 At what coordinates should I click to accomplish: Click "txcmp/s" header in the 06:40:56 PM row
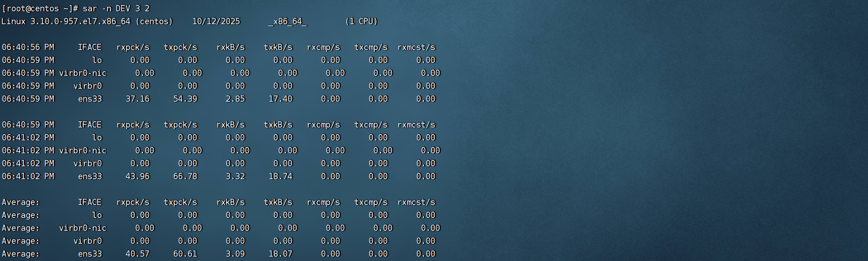tap(371, 47)
